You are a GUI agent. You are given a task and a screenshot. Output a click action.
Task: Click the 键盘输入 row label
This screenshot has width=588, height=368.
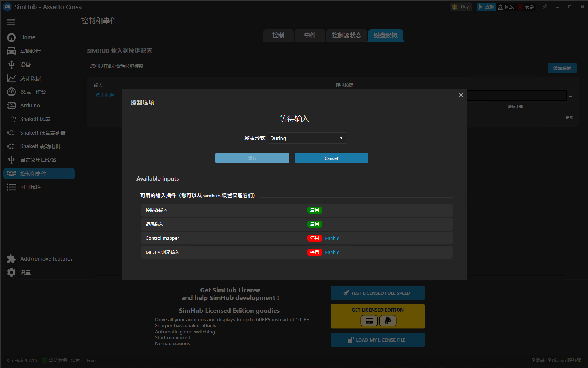coord(154,224)
